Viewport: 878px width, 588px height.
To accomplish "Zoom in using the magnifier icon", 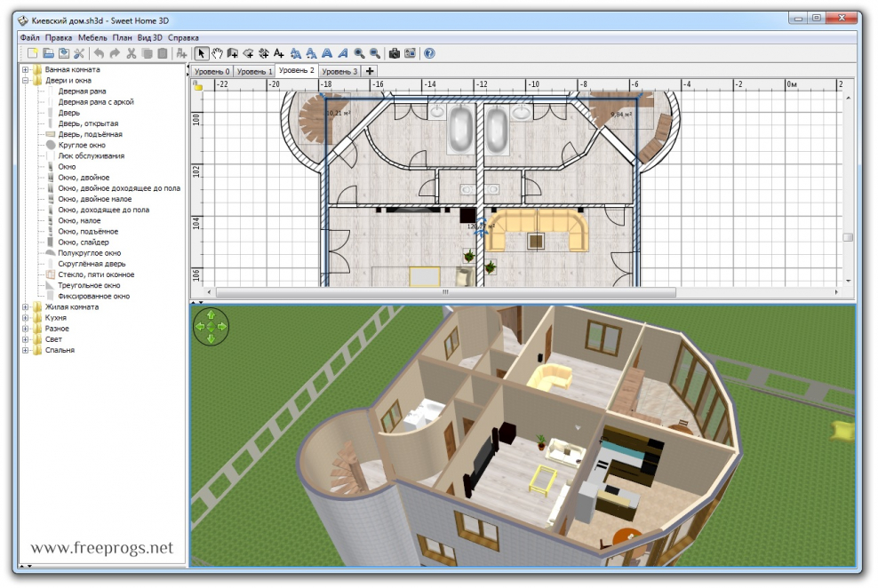I will pos(359,53).
